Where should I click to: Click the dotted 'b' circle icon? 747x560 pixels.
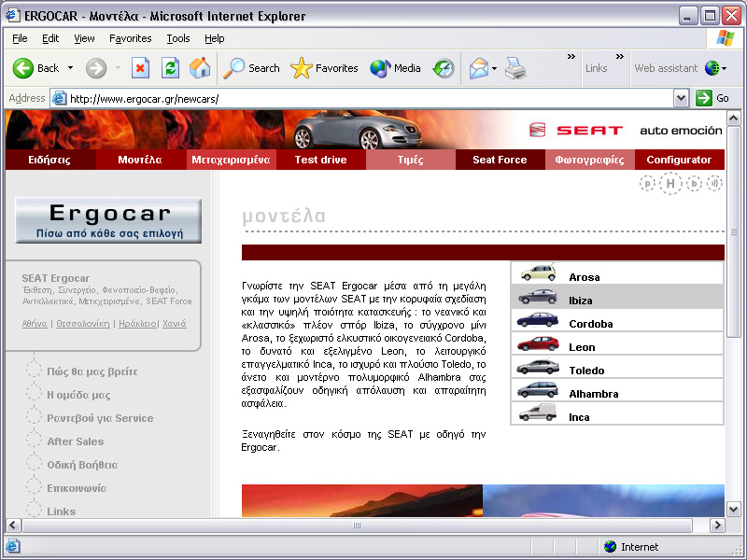(694, 183)
